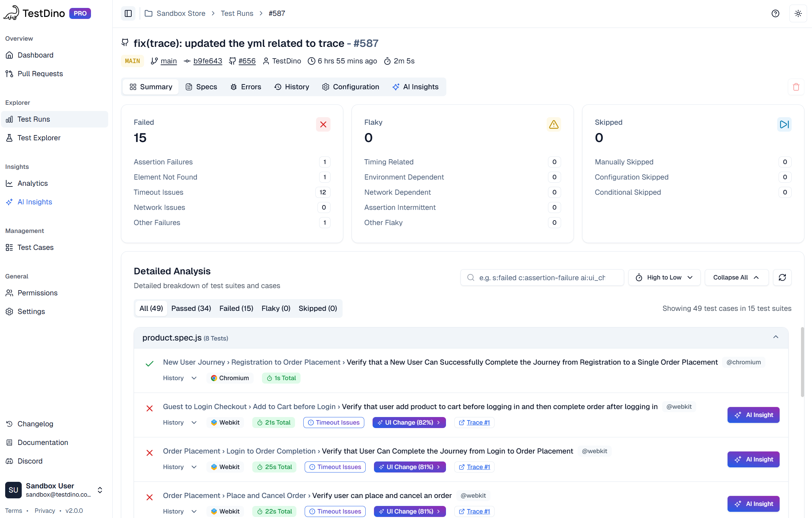812x518 pixels.
Task: Toggle the sidebar panel icon
Action: click(128, 13)
